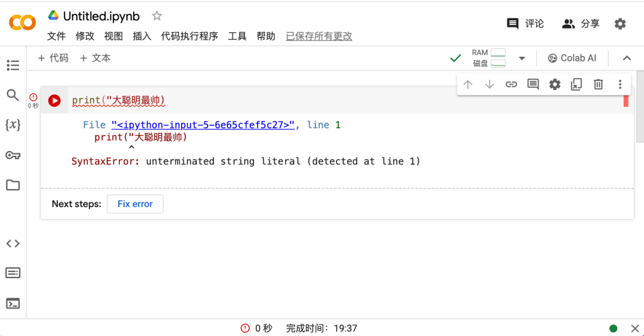This screenshot has width=644, height=336.
Task: Open the terminal icon in sidebar
Action: pos(13,304)
